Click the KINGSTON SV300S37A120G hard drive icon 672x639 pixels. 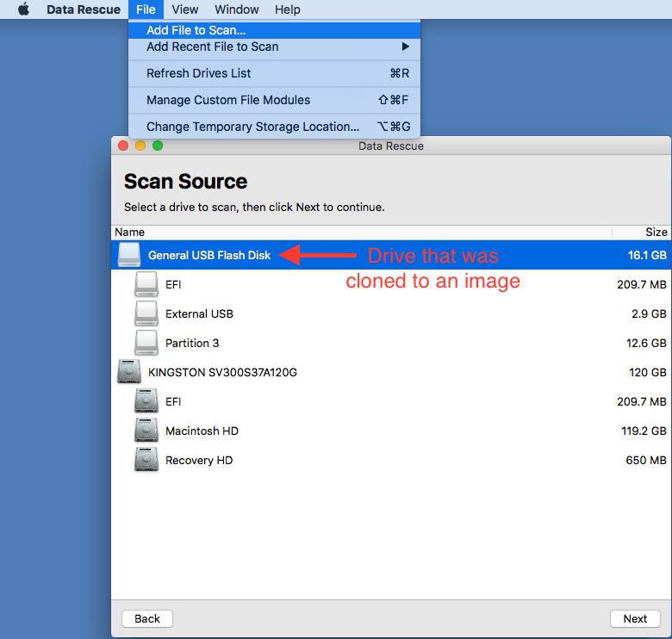pos(129,372)
